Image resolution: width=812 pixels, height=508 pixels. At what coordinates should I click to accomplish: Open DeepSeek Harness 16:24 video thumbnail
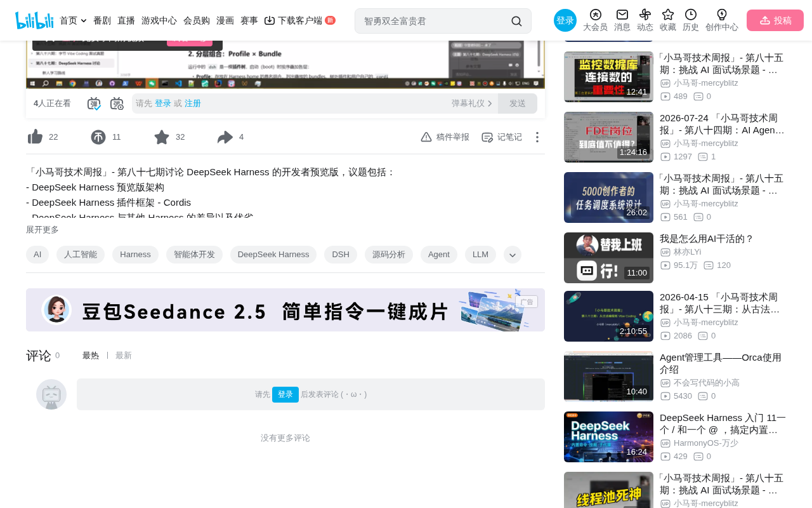[608, 437]
